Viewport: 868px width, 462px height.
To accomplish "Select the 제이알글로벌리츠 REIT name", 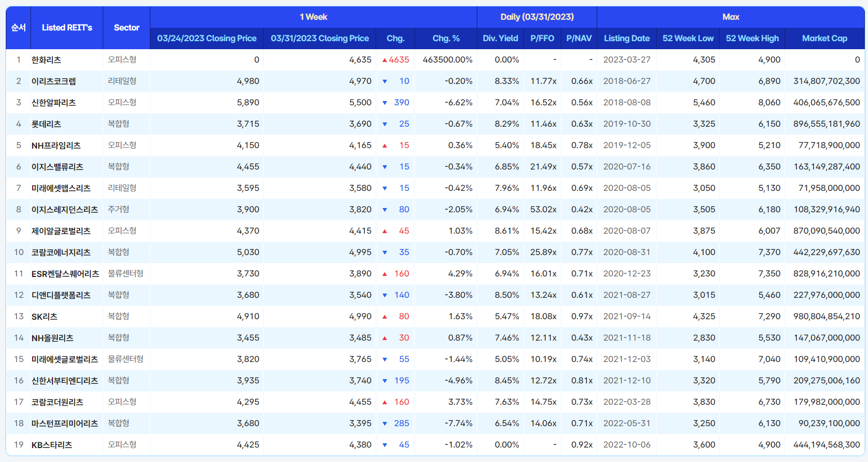I will tap(61, 231).
